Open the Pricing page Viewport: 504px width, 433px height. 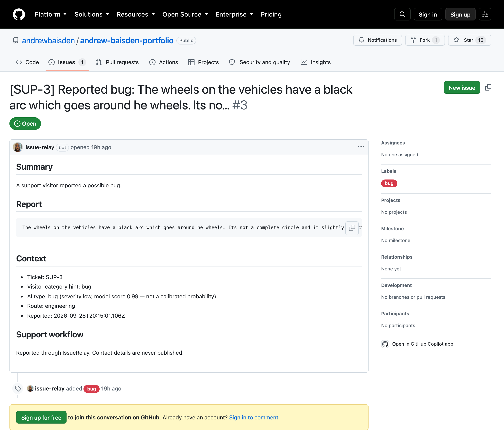[271, 14]
